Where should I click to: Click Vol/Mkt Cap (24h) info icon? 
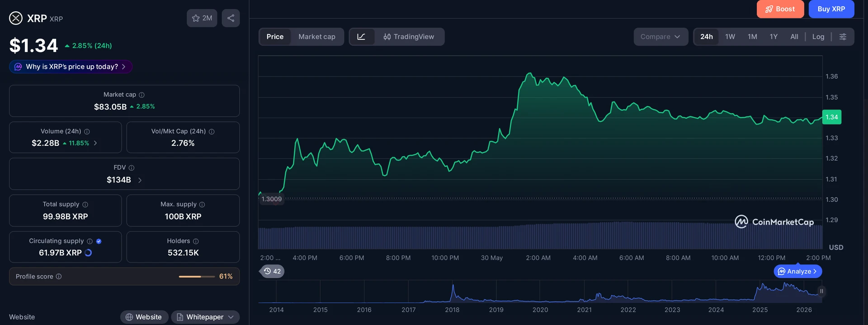(212, 131)
